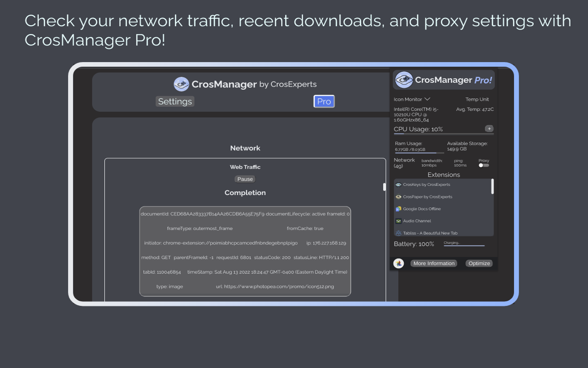
Task: Click the 'Available Storage: 149.9 GB' text
Action: point(467,146)
